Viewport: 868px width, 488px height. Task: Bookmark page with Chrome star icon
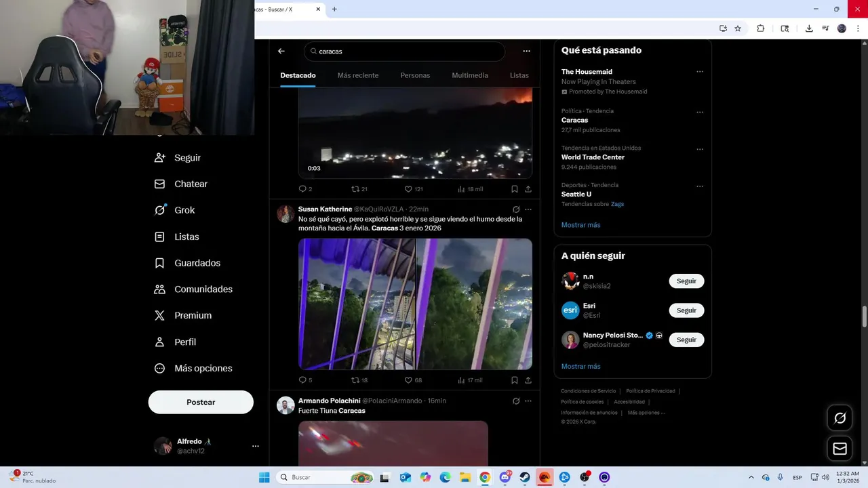[x=738, y=28]
